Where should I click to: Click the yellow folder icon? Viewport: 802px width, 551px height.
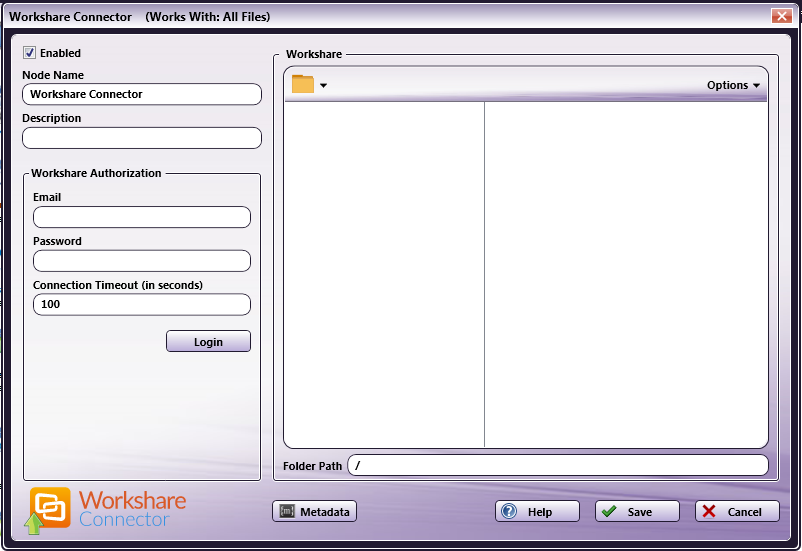pos(303,84)
